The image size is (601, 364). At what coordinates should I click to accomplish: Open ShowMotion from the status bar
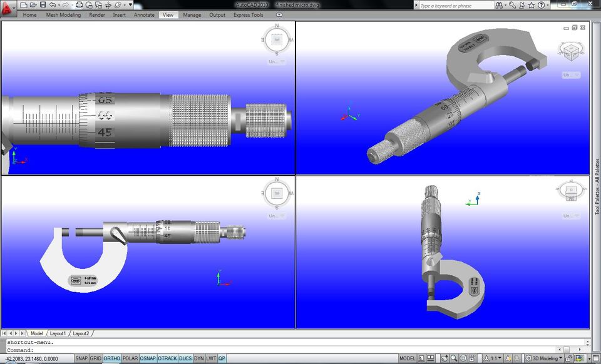(x=472, y=358)
